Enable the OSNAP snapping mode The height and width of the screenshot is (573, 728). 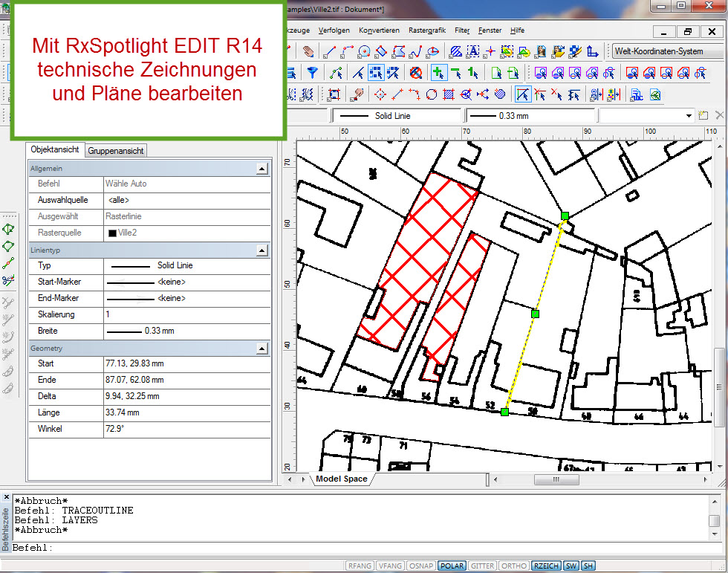pos(421,566)
